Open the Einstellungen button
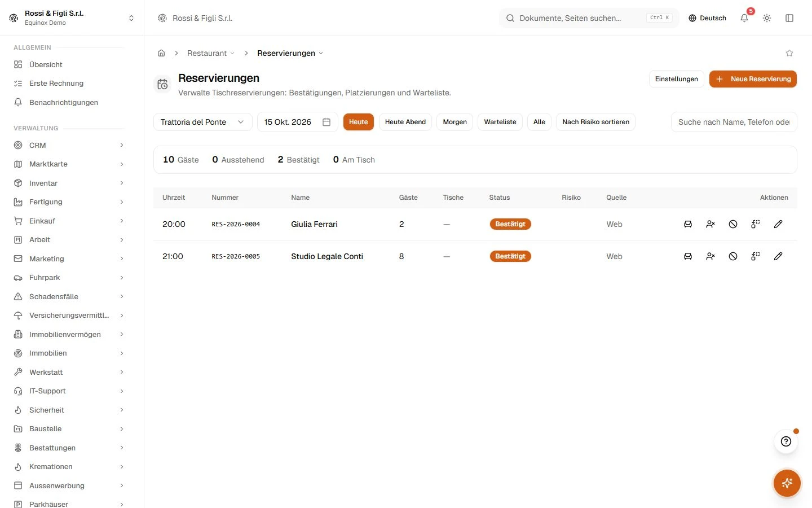812x508 pixels. (677, 79)
